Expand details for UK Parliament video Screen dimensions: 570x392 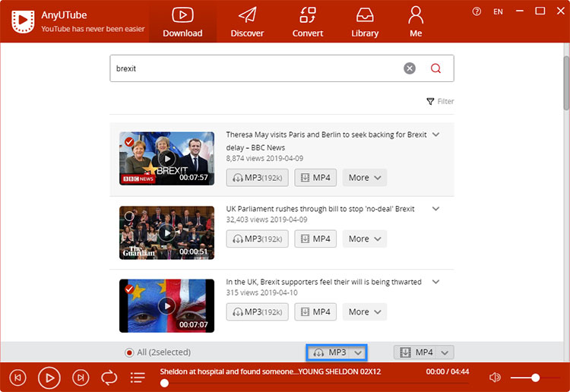click(435, 209)
